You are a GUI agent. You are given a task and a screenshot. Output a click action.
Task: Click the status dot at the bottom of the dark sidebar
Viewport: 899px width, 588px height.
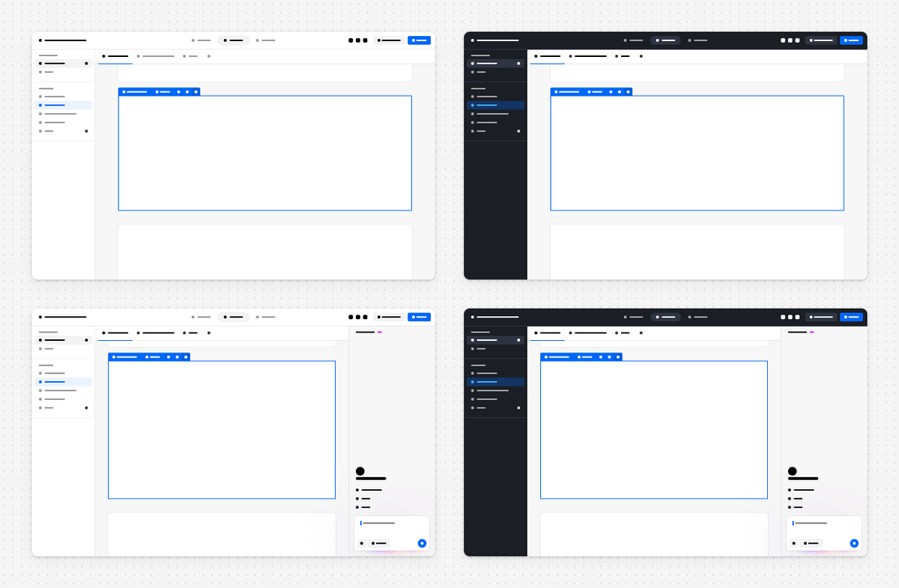click(518, 130)
